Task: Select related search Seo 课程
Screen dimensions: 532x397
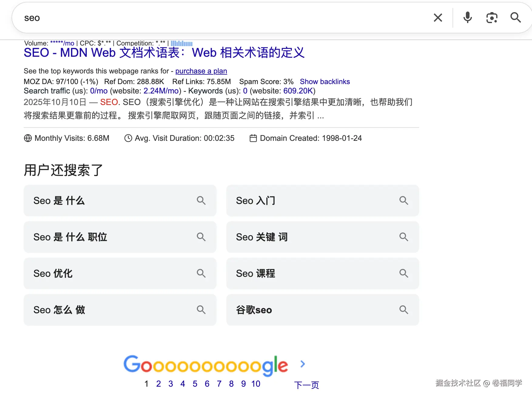Action: 323,273
